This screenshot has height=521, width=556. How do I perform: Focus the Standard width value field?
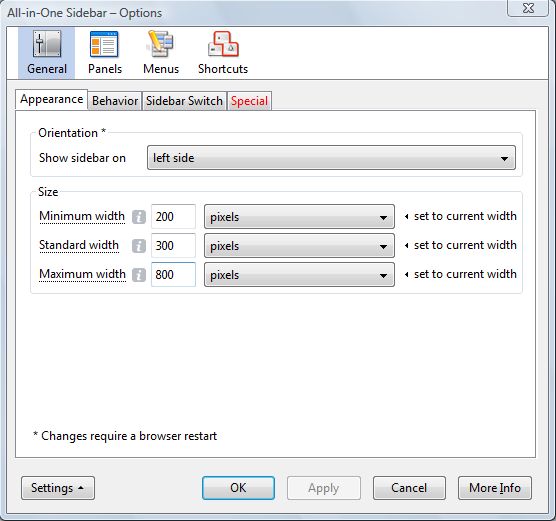click(173, 245)
